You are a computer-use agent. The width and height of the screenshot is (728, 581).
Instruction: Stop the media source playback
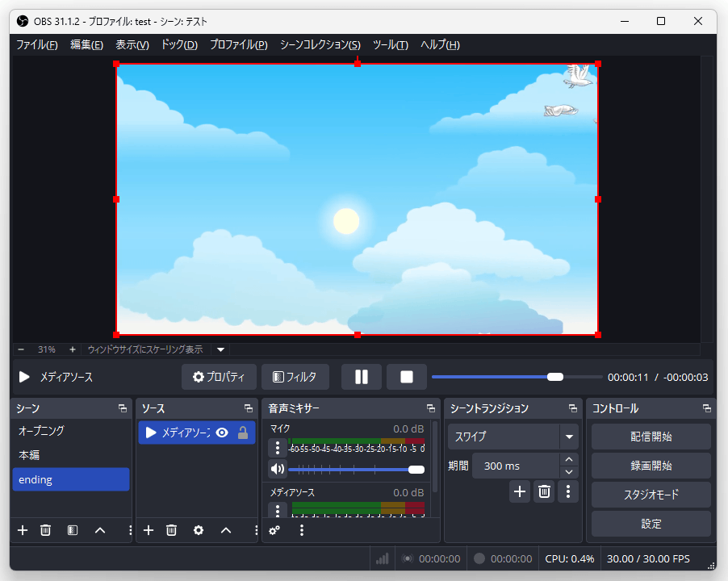point(406,377)
